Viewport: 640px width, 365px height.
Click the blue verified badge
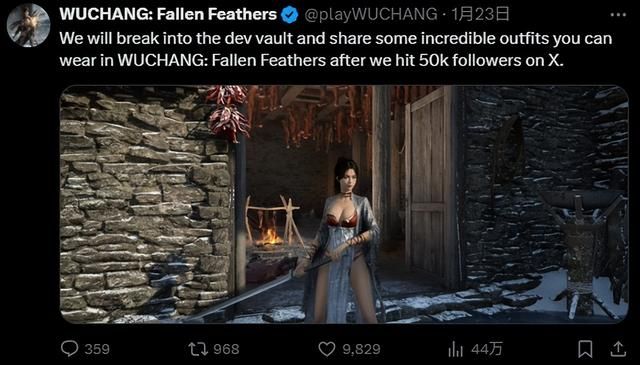[289, 15]
